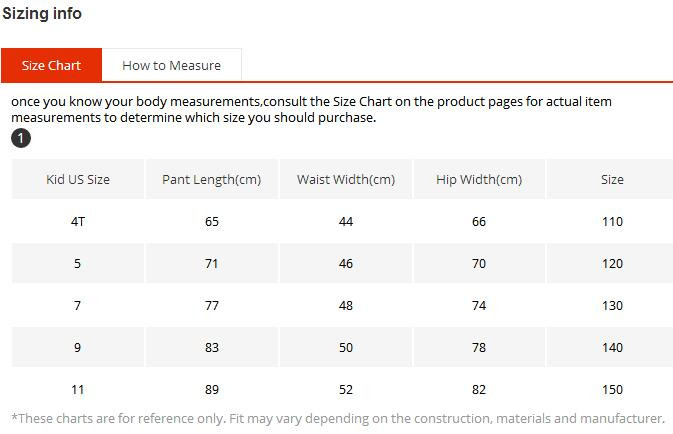Select the 4T kid size cell
Viewport: 673px width, 434px height.
78,222
